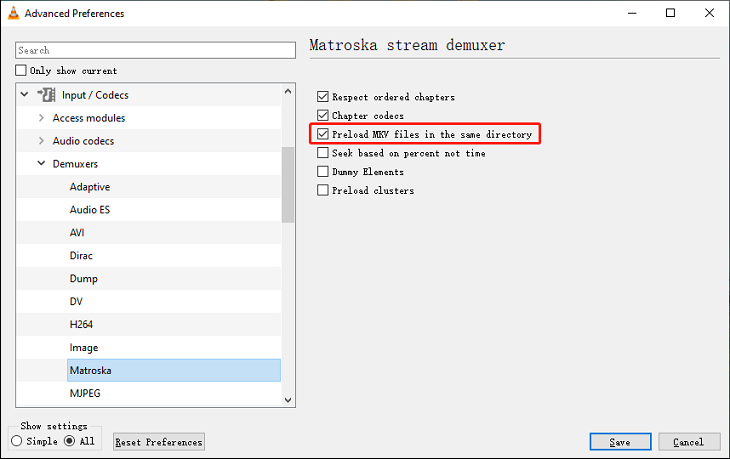This screenshot has height=459, width=730.
Task: Select Dirac demuxer entry
Action: pos(81,256)
